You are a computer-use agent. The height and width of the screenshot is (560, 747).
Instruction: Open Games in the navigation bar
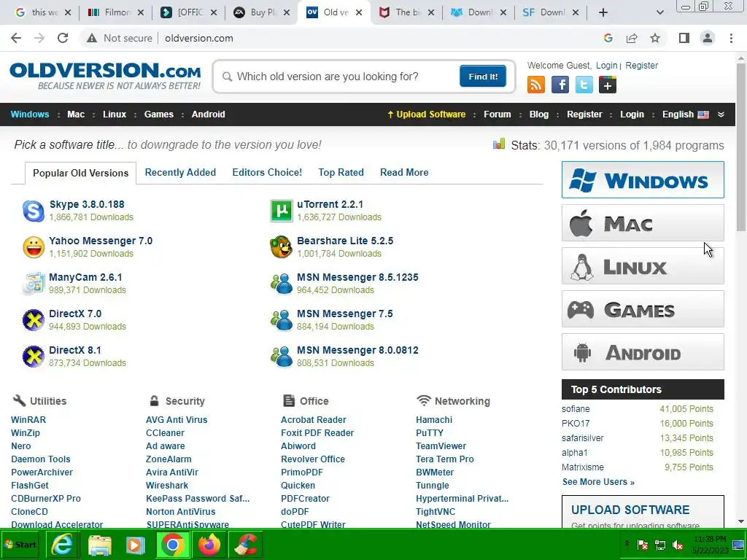click(158, 114)
